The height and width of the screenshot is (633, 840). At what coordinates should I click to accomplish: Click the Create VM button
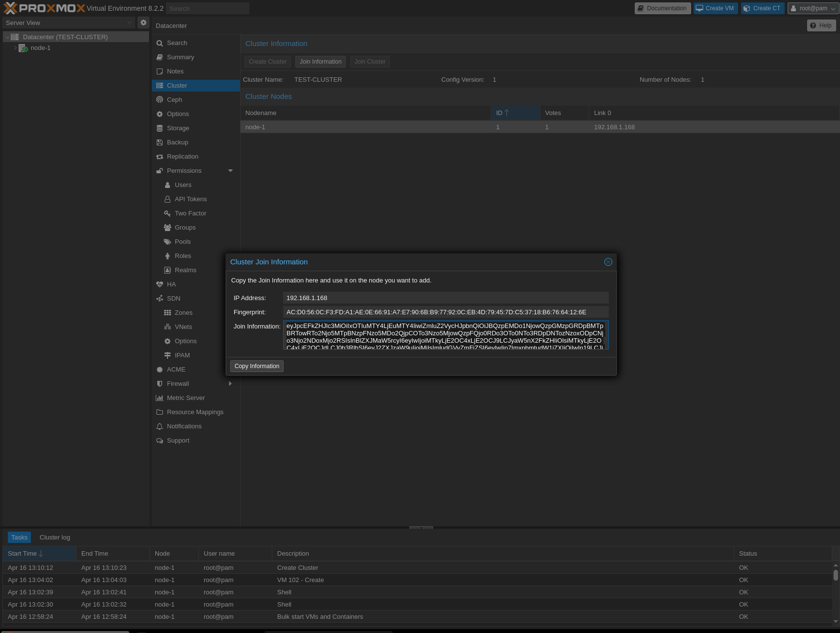(x=715, y=8)
